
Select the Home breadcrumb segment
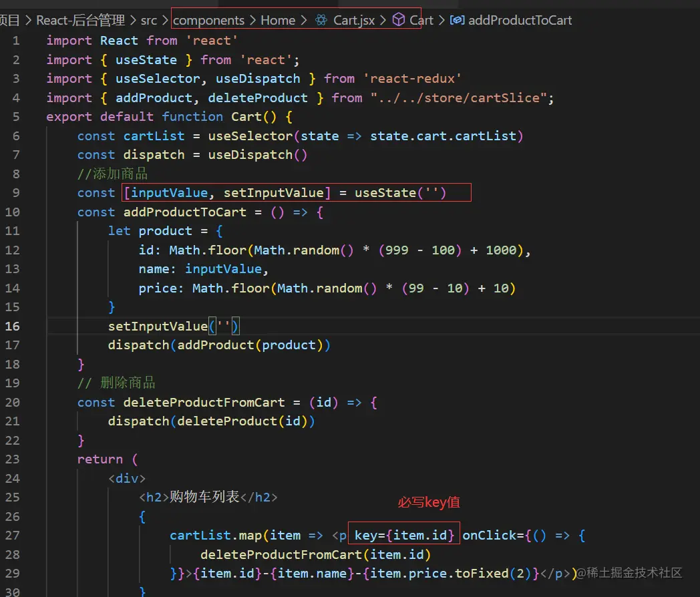tap(278, 21)
